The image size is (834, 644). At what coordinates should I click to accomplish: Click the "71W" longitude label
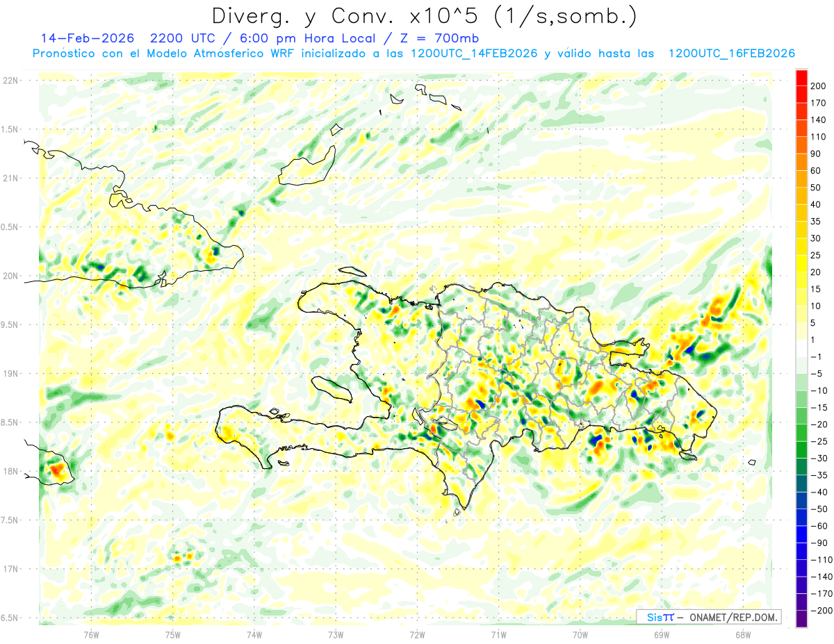498,634
